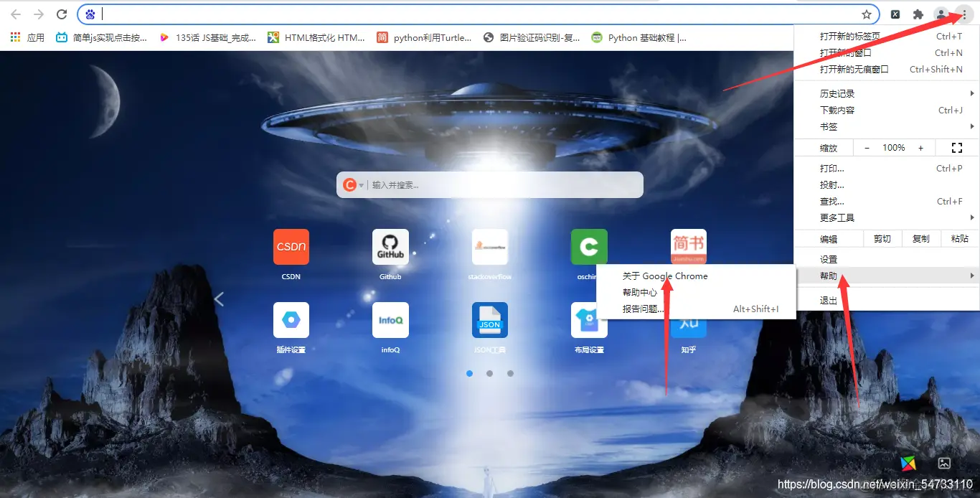Increase page zoom with the plus control
980x498 pixels.
(x=921, y=147)
